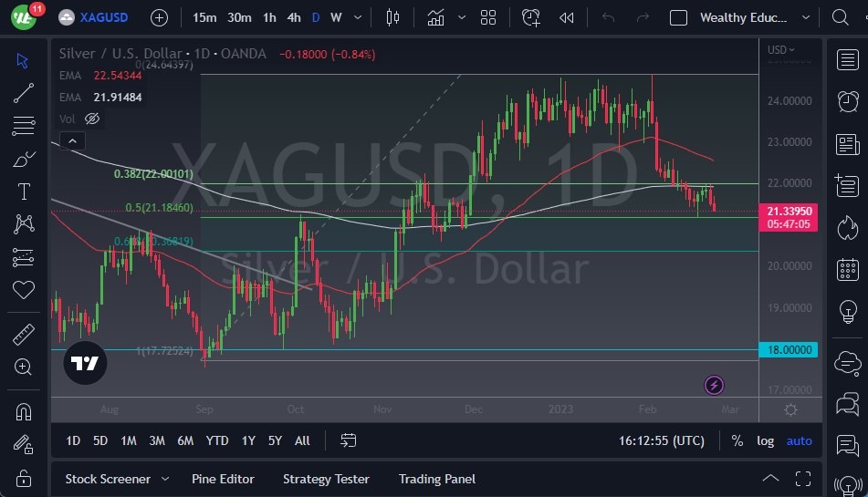Image resolution: width=868 pixels, height=497 pixels.
Task: Click the purple lightning event marker
Action: (x=714, y=385)
